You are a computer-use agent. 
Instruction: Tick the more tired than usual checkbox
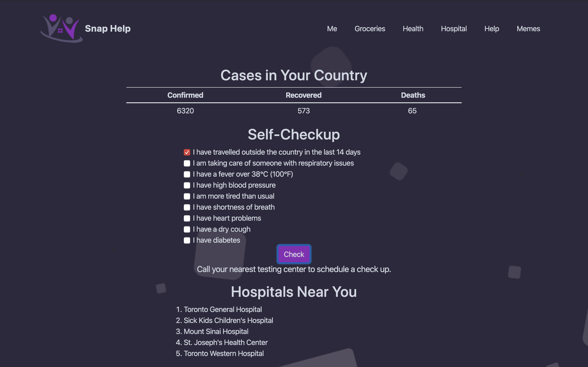187,196
